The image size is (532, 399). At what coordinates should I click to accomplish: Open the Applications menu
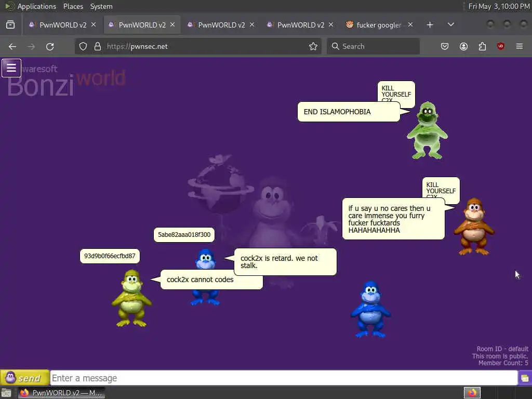click(37, 6)
